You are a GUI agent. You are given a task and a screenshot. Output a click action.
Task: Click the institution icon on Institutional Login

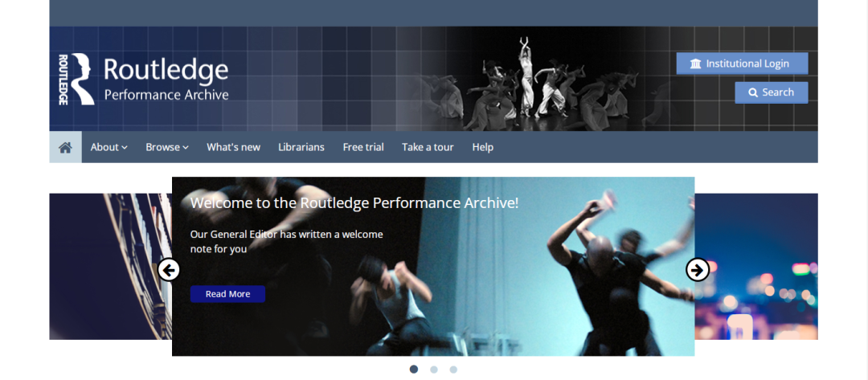(x=695, y=63)
